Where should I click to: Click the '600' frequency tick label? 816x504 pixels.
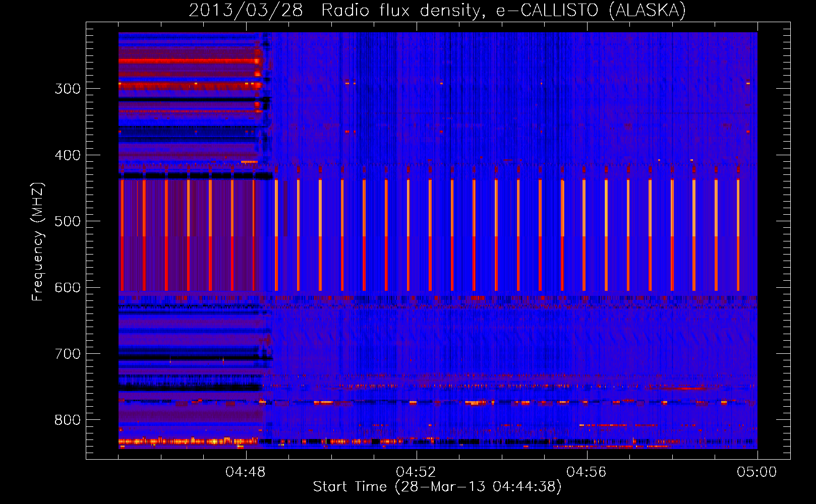[68, 288]
